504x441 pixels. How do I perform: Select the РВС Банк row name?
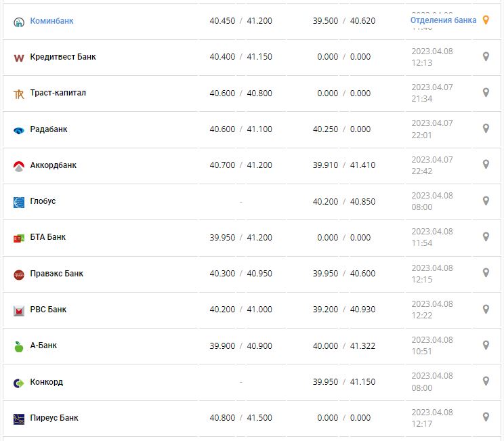pyautogui.click(x=48, y=310)
